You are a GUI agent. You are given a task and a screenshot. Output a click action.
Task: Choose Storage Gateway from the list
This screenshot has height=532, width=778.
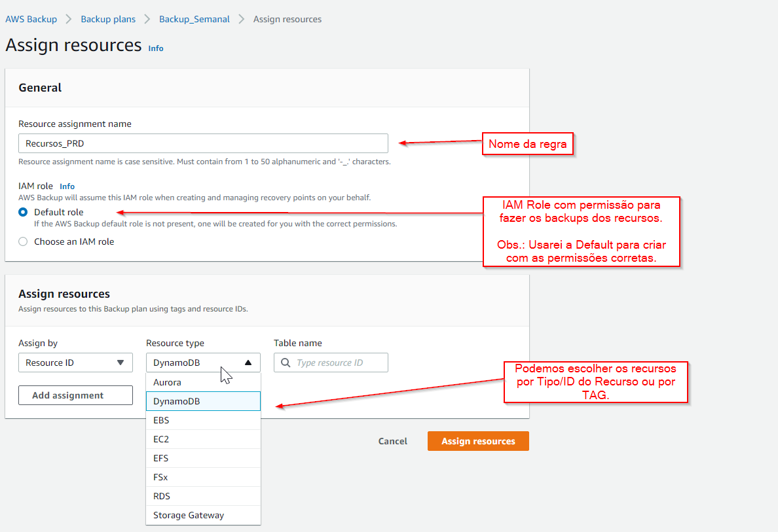pos(204,515)
